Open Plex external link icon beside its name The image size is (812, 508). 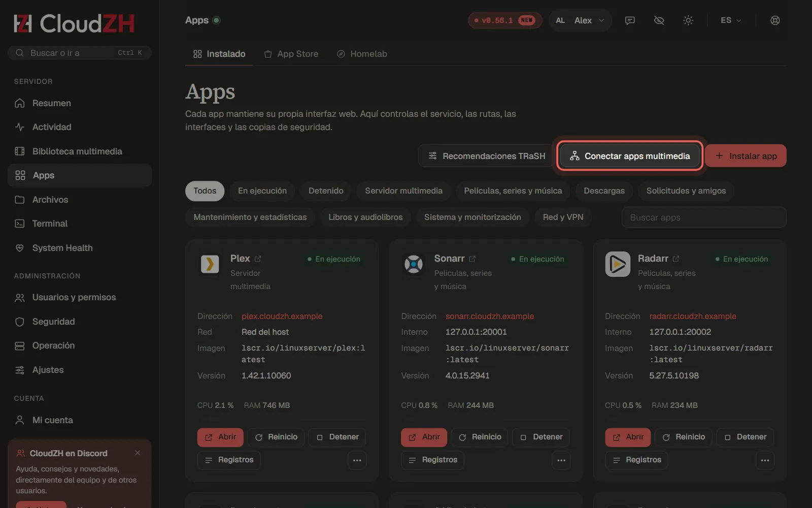point(258,259)
